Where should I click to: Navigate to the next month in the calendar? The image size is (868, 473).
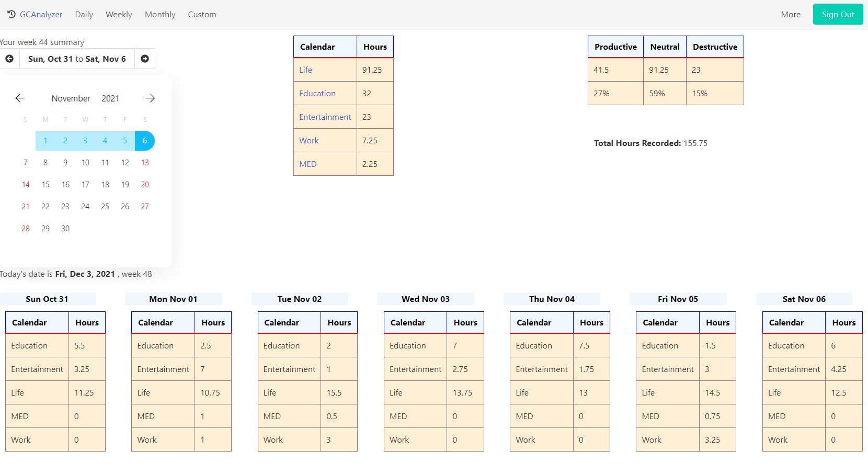point(150,98)
